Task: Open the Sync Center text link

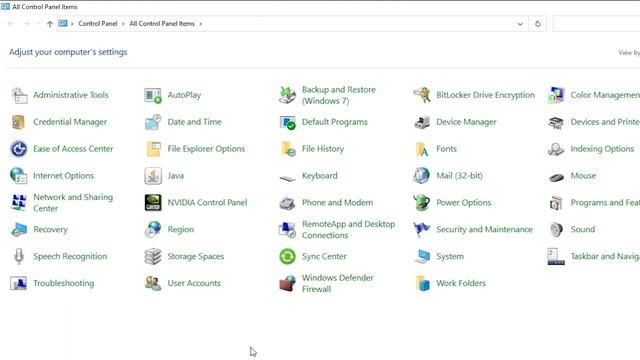Action: (x=324, y=257)
